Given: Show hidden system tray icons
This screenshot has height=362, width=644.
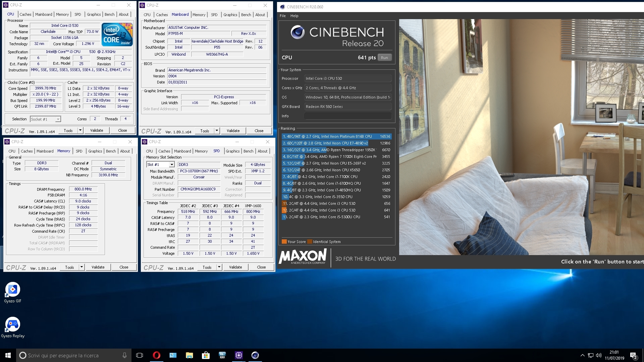Looking at the screenshot, I should (582, 355).
